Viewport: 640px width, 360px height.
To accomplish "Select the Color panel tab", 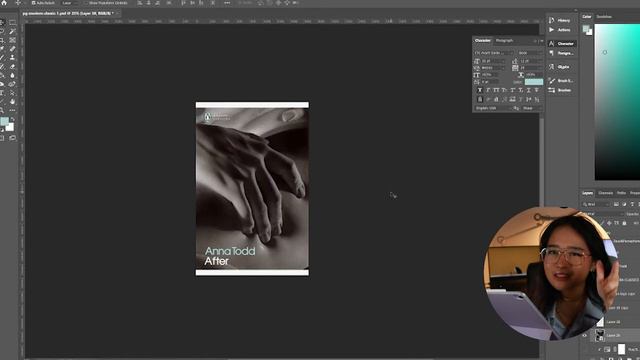I will [x=587, y=17].
